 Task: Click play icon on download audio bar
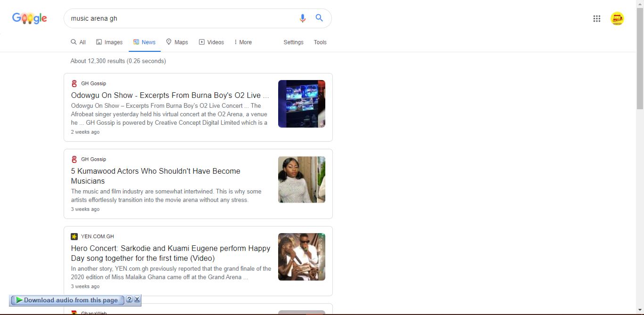coord(19,300)
